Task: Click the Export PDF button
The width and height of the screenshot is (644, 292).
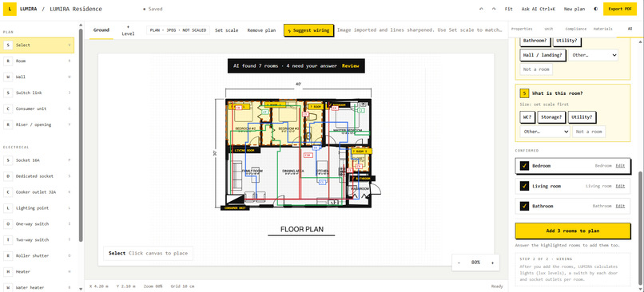Action: click(x=620, y=9)
